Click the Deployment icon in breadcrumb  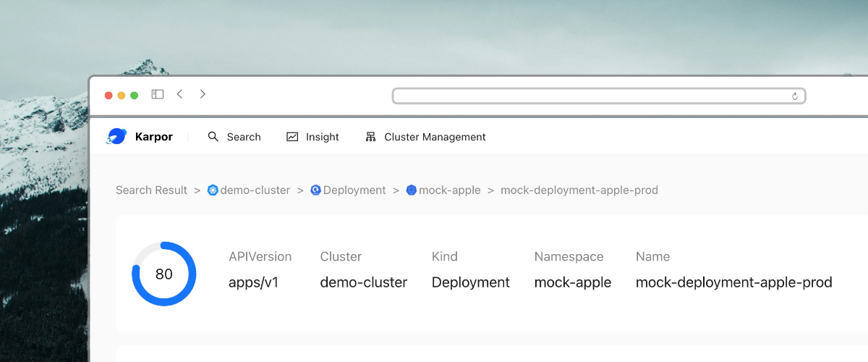(315, 190)
